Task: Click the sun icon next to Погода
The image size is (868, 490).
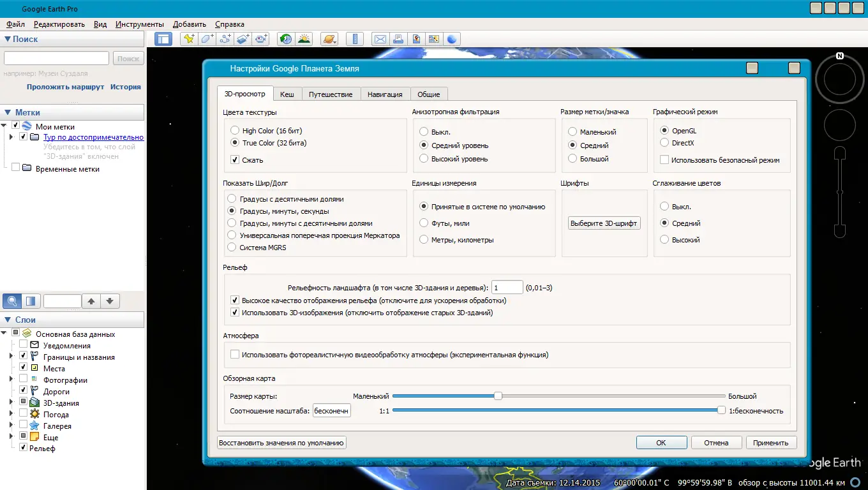Action: point(34,415)
